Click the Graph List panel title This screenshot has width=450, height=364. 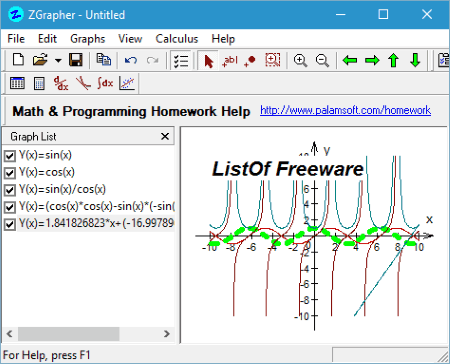[33, 136]
